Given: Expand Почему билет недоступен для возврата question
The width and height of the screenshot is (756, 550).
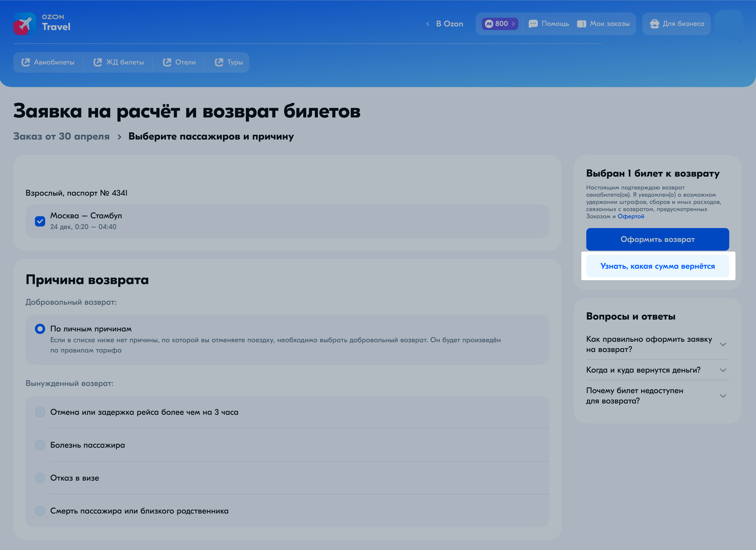Looking at the screenshot, I should point(657,396).
